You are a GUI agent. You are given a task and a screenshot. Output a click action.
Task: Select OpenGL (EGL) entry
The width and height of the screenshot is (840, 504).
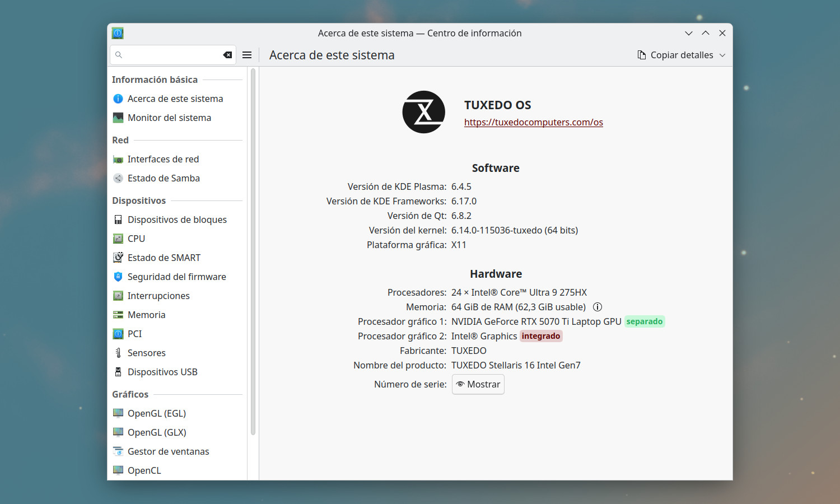click(x=156, y=413)
